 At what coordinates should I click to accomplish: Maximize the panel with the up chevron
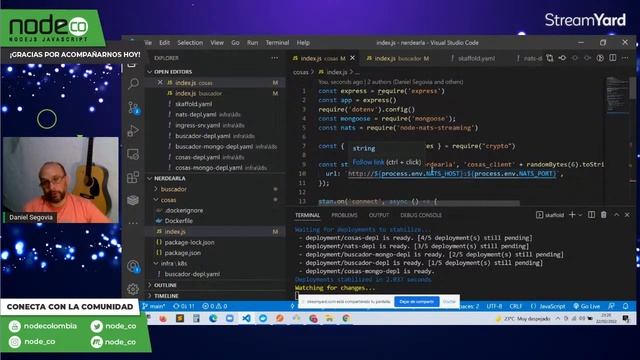pos(616,215)
